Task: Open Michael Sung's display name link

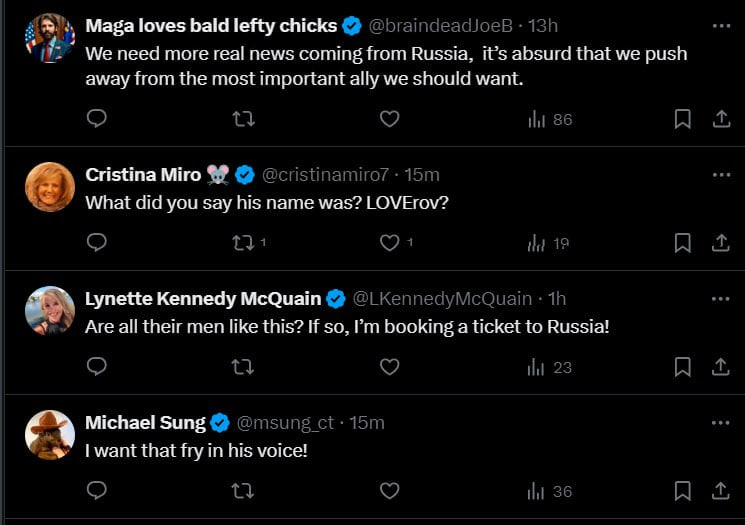Action: point(145,423)
